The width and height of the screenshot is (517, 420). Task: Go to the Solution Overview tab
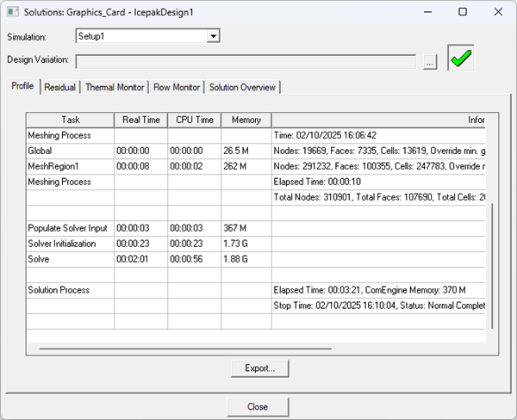(242, 87)
